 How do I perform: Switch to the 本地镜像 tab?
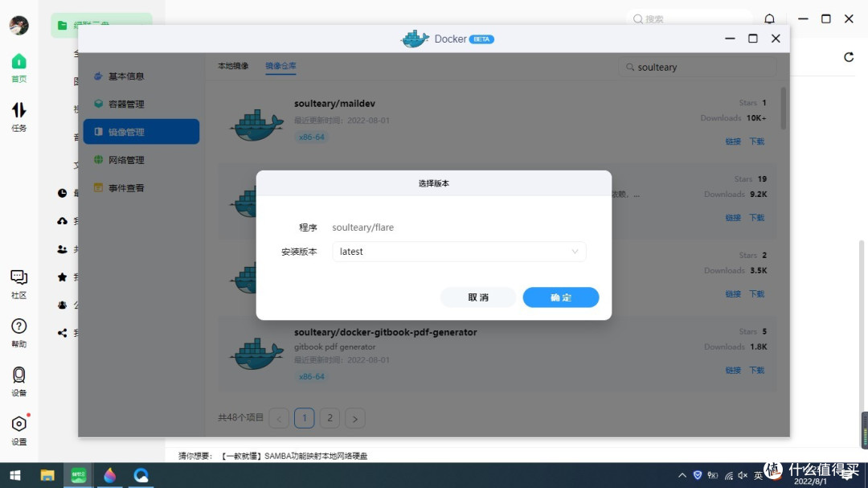[233, 66]
